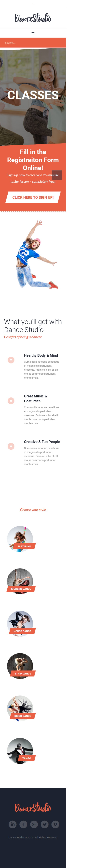Click the heart icon beside Healthy Body & Mind
Image resolution: width=100 pixels, height=868 pixels.
(x=11, y=360)
